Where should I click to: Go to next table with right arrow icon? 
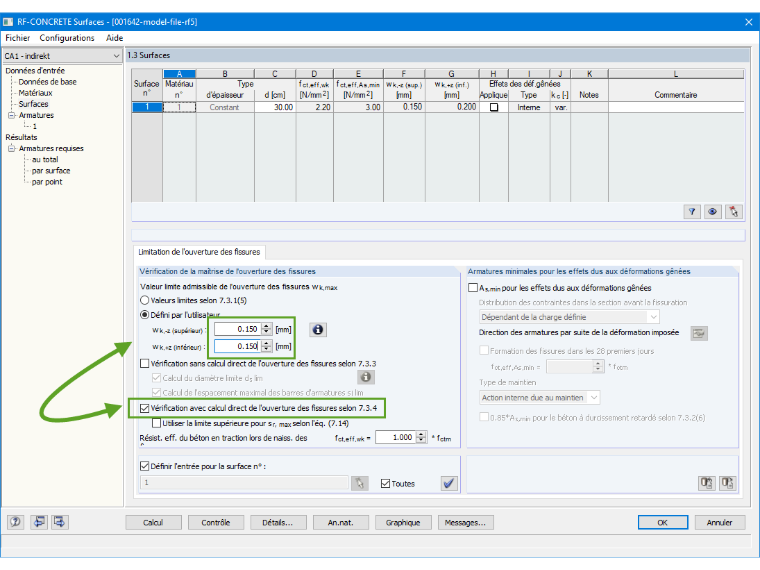60,522
